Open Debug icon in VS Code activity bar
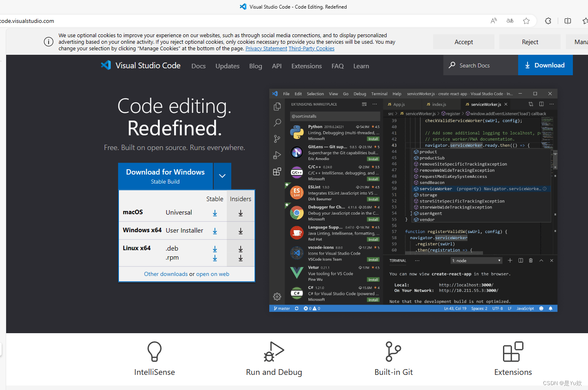 pos(277,155)
